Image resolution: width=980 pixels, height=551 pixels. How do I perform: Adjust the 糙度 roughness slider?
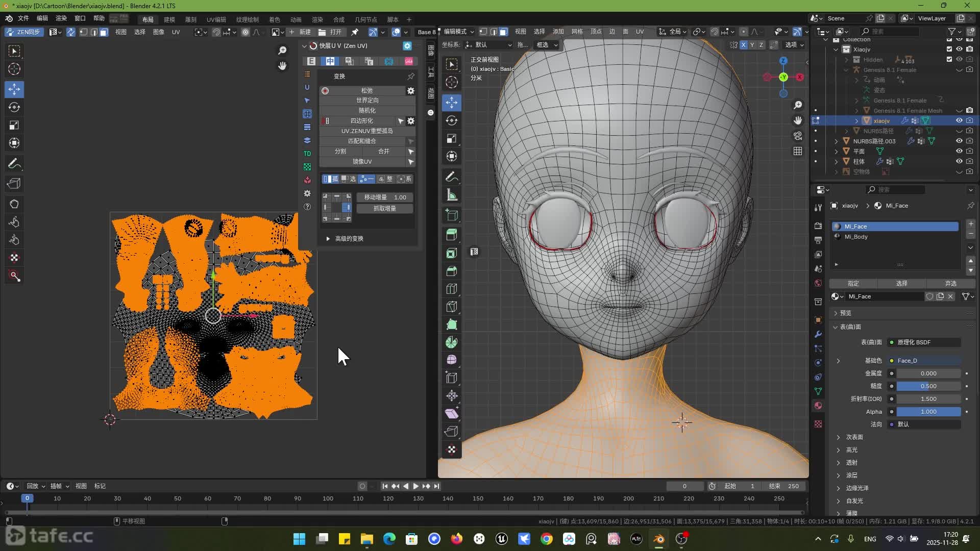(x=928, y=386)
